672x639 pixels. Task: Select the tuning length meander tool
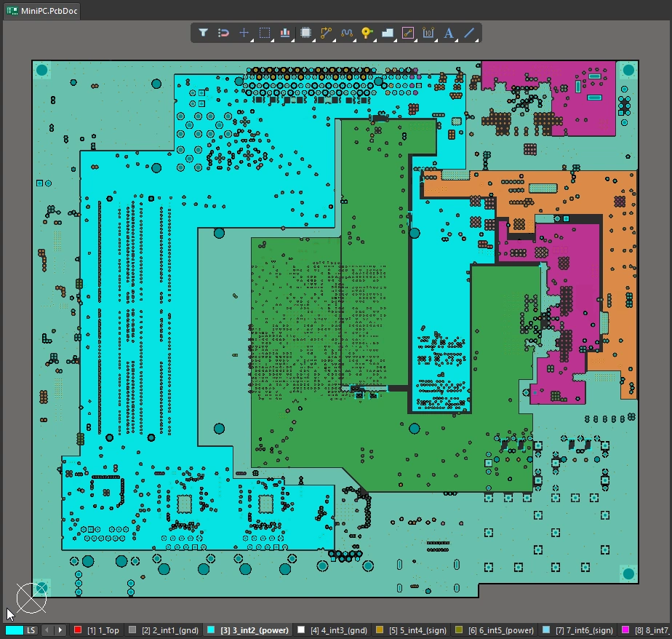pyautogui.click(x=347, y=33)
